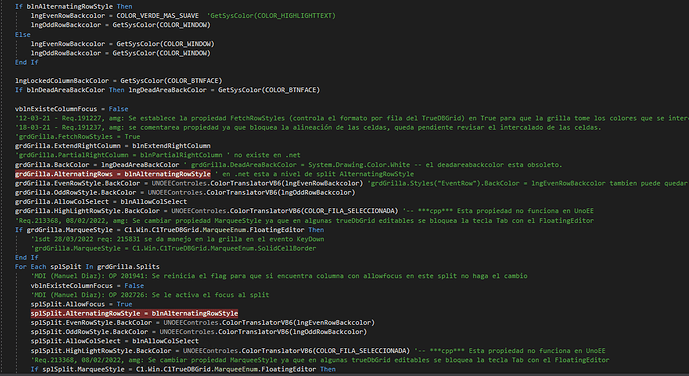Viewport: 689px width, 376px height.
Task: Click the splSplit.AllowFocus = True line
Action: tap(81, 304)
